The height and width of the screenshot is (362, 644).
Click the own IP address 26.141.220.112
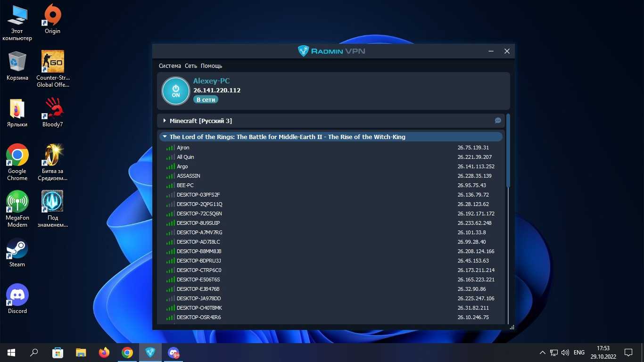click(x=217, y=90)
